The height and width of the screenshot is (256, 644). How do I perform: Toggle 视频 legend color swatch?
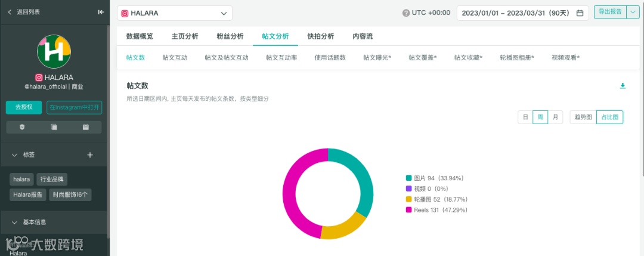coord(408,189)
